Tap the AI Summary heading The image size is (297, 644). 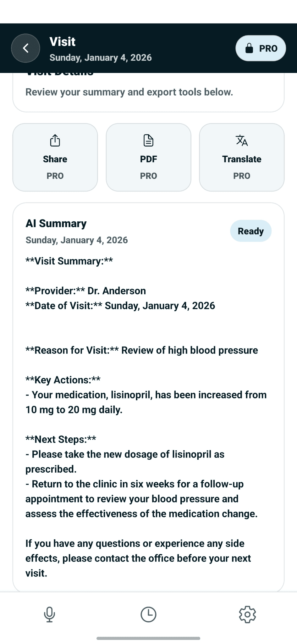[56, 223]
